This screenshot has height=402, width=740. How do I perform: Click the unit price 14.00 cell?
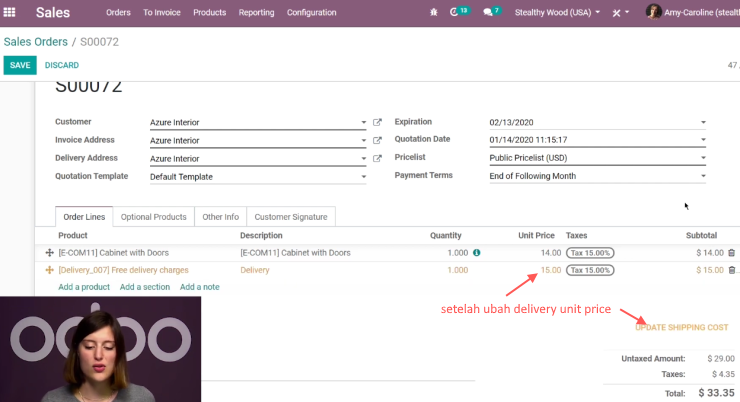pos(551,253)
